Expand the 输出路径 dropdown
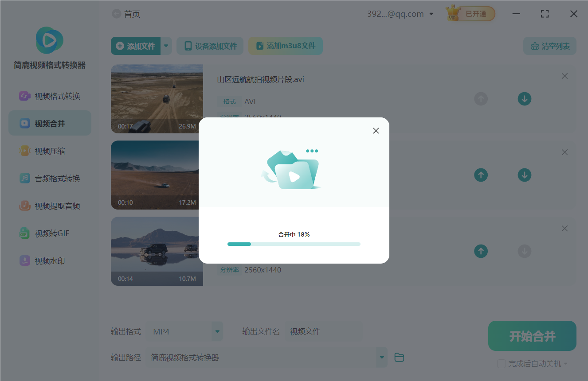This screenshot has height=381, width=588. [381, 357]
